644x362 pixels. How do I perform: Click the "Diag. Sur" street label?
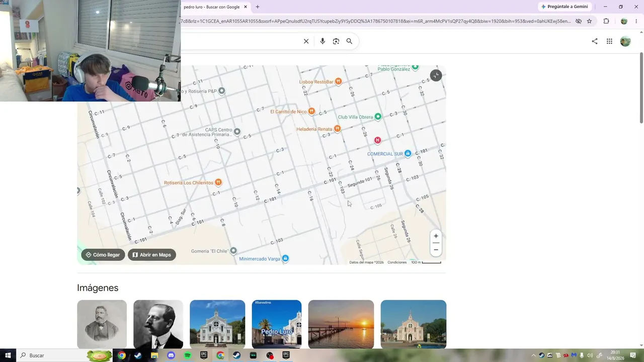coord(181,216)
